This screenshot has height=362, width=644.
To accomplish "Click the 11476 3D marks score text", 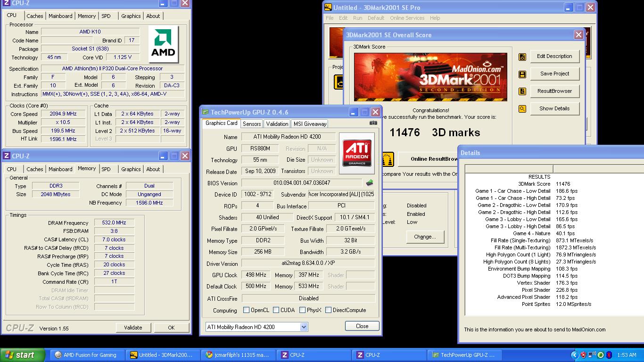I will (x=435, y=132).
